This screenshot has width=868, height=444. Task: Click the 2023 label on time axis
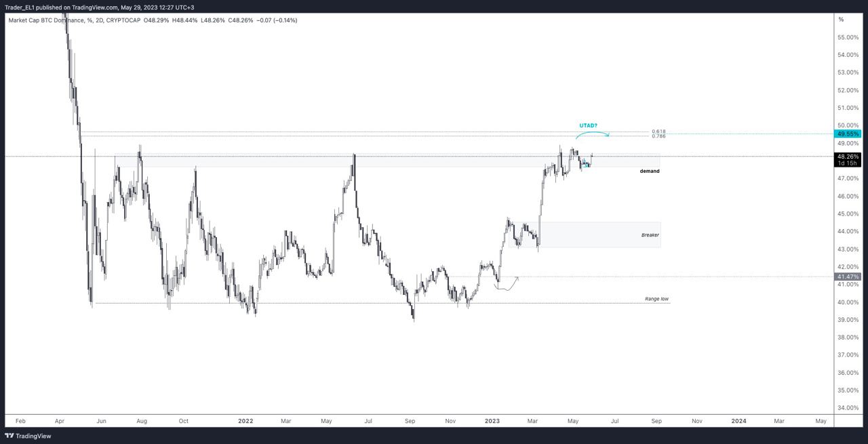(x=492, y=421)
